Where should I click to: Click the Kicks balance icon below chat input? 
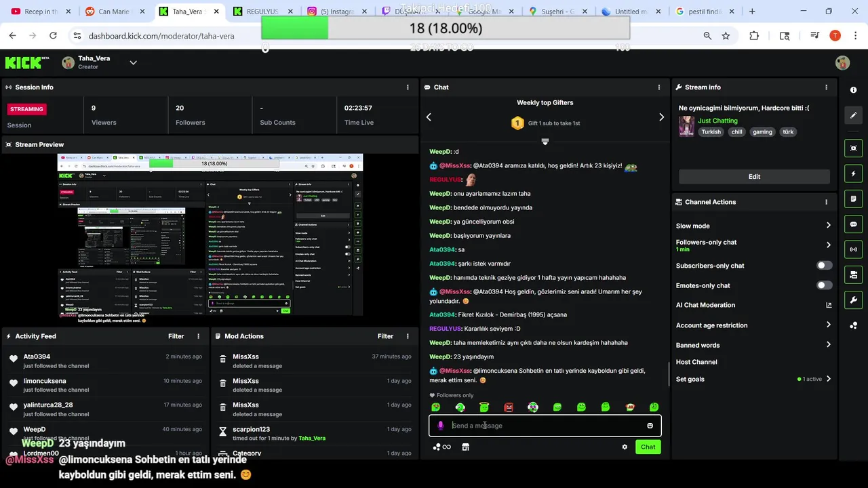point(441,447)
